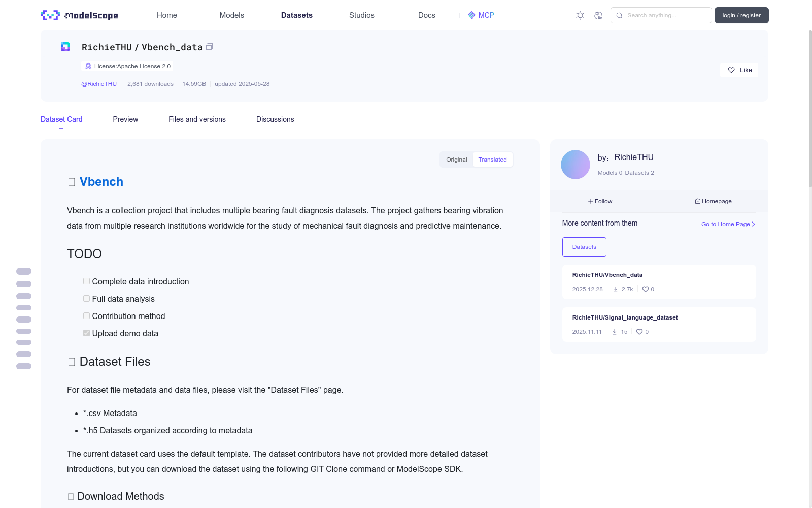Open the Files and versions tab
Screen dimensions: 812x508
click(x=197, y=119)
